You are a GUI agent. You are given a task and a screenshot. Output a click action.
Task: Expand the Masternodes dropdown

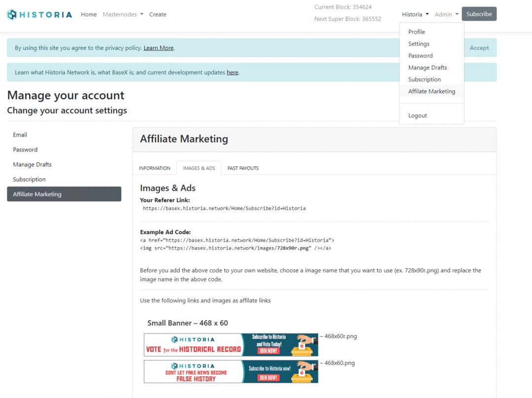tap(123, 14)
